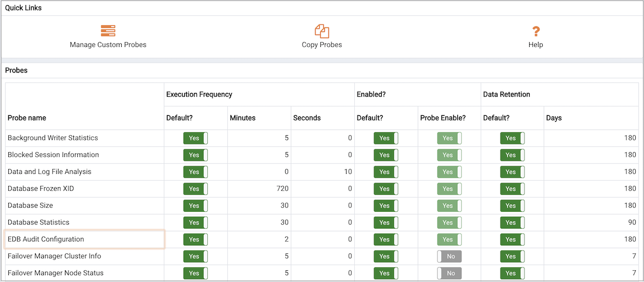Click the Copy Probes icon
The width and height of the screenshot is (644, 282).
[x=322, y=31]
